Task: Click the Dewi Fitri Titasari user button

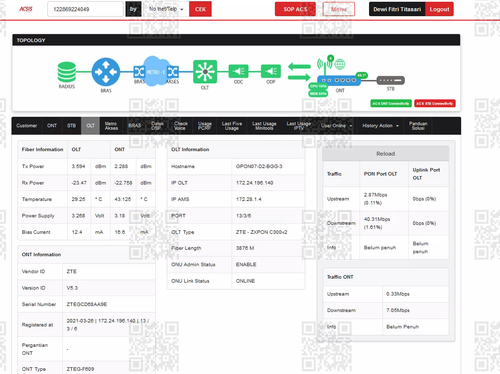Action: [x=397, y=9]
